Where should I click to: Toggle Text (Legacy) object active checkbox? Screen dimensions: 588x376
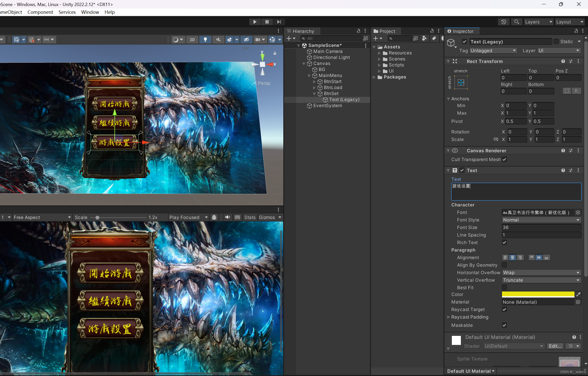[x=465, y=42]
